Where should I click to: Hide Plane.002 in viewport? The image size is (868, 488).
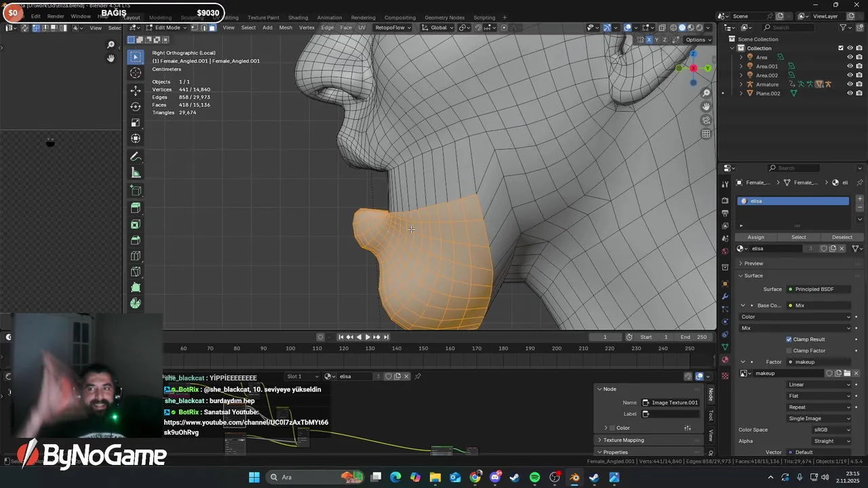[850, 94]
